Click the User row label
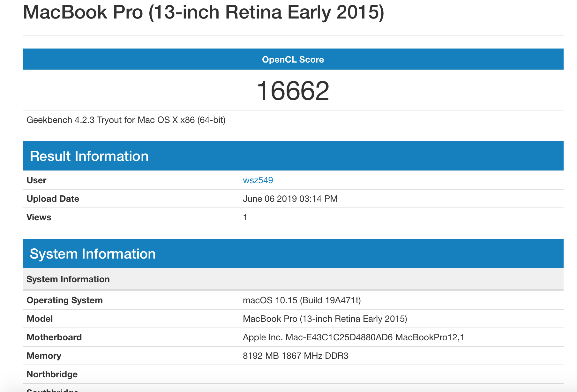The height and width of the screenshot is (392, 577). click(36, 180)
